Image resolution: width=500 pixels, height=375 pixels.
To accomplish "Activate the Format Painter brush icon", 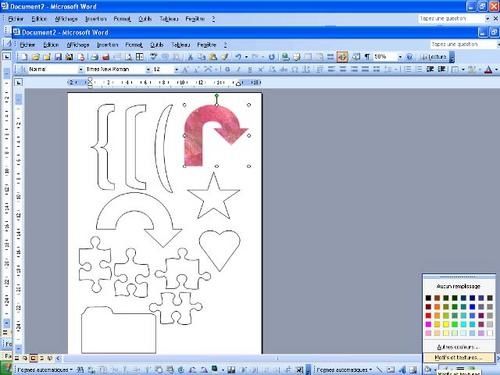I will click(225, 57).
